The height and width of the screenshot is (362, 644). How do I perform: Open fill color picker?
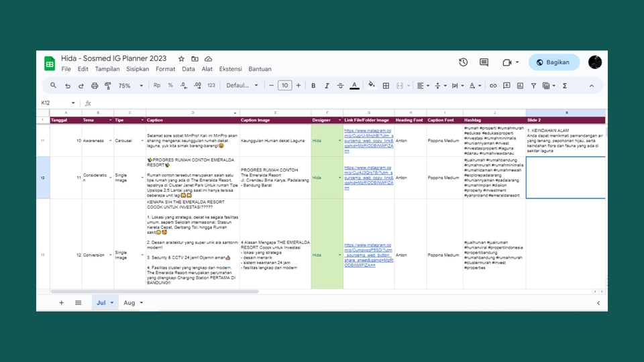371,85
